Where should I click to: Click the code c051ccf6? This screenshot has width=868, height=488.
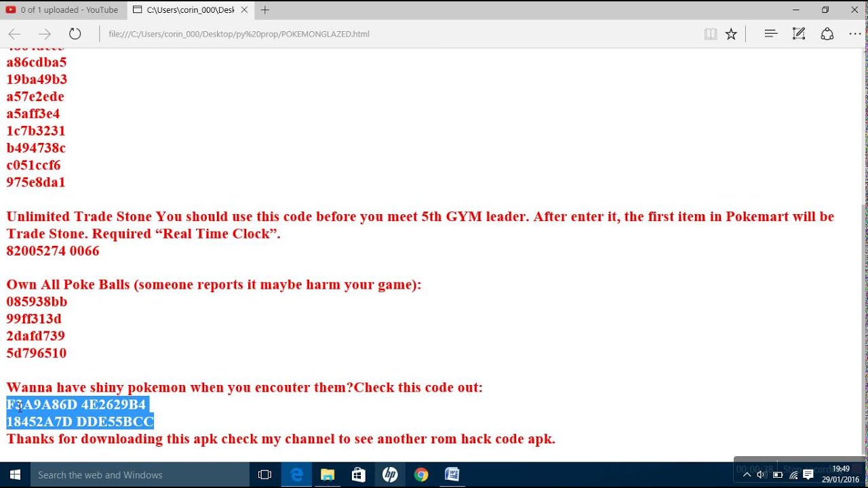34,165
